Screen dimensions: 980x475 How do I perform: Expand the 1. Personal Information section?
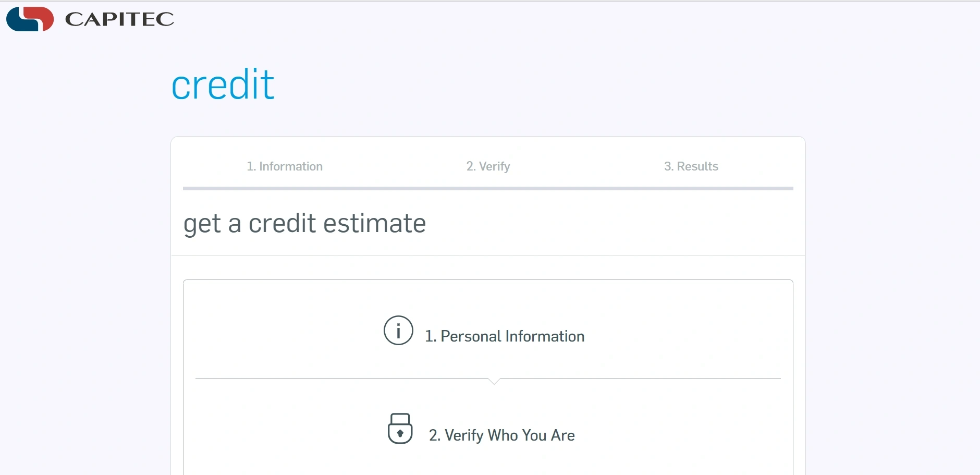[x=504, y=336]
